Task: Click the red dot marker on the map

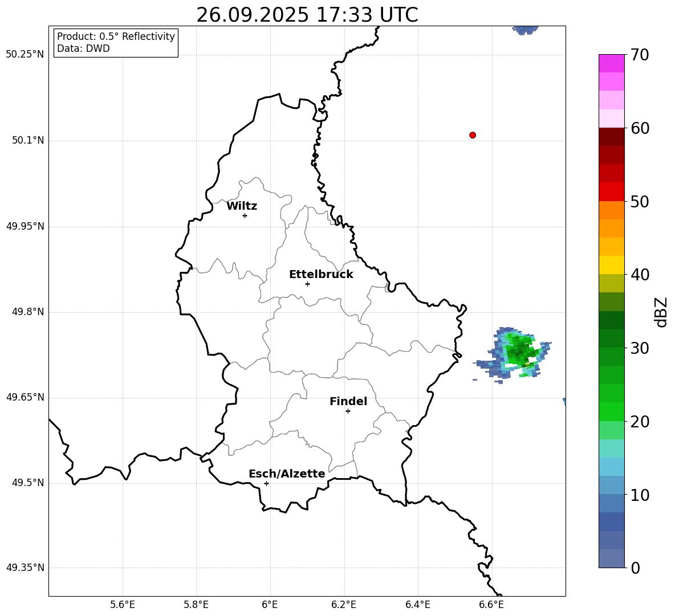Action: 473,135
